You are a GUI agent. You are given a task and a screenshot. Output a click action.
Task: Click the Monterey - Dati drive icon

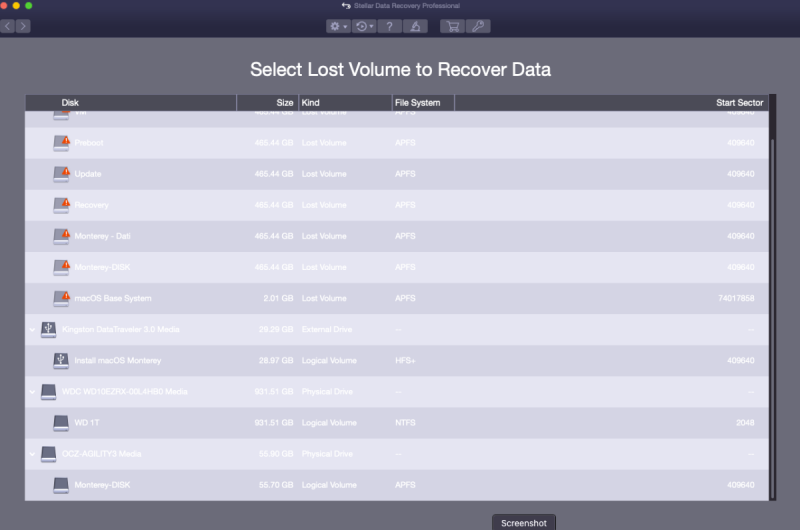click(x=62, y=236)
